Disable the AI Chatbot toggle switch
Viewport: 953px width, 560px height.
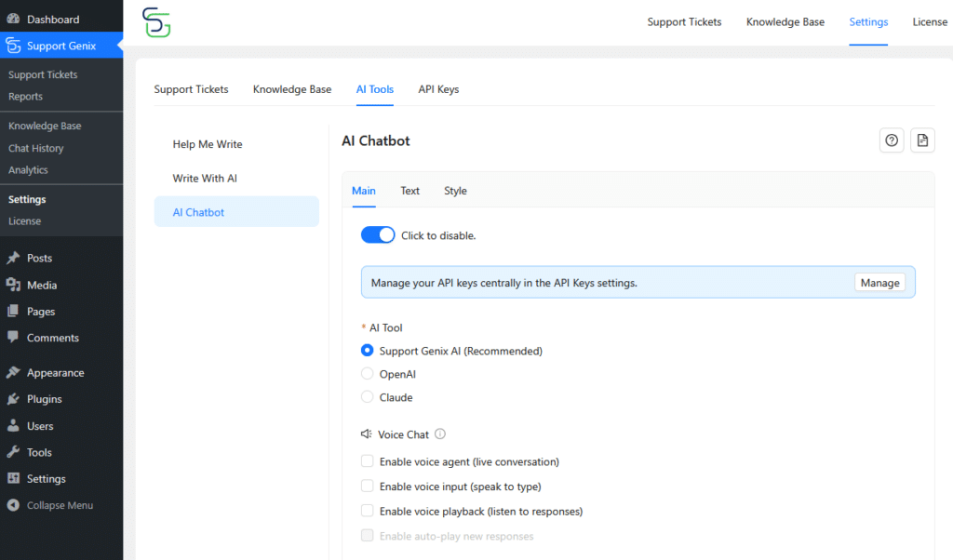pyautogui.click(x=378, y=235)
